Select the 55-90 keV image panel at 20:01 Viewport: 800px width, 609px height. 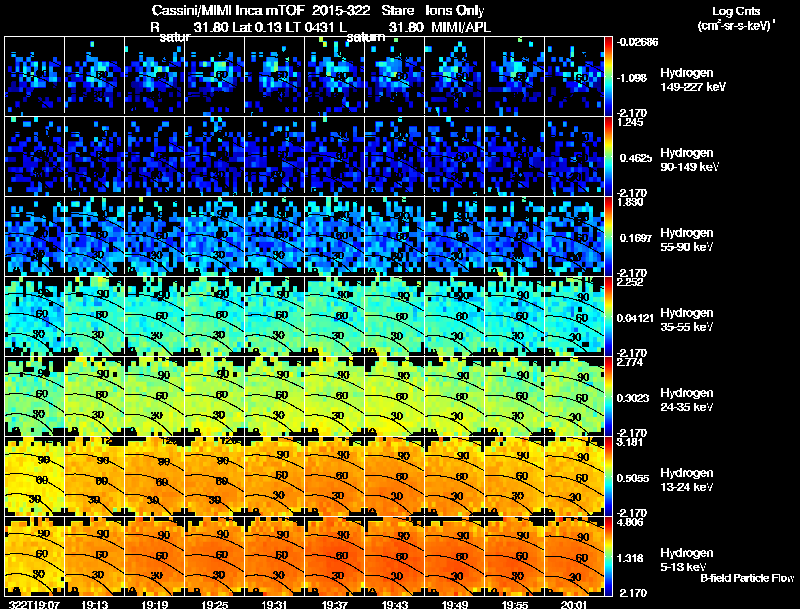574,236
